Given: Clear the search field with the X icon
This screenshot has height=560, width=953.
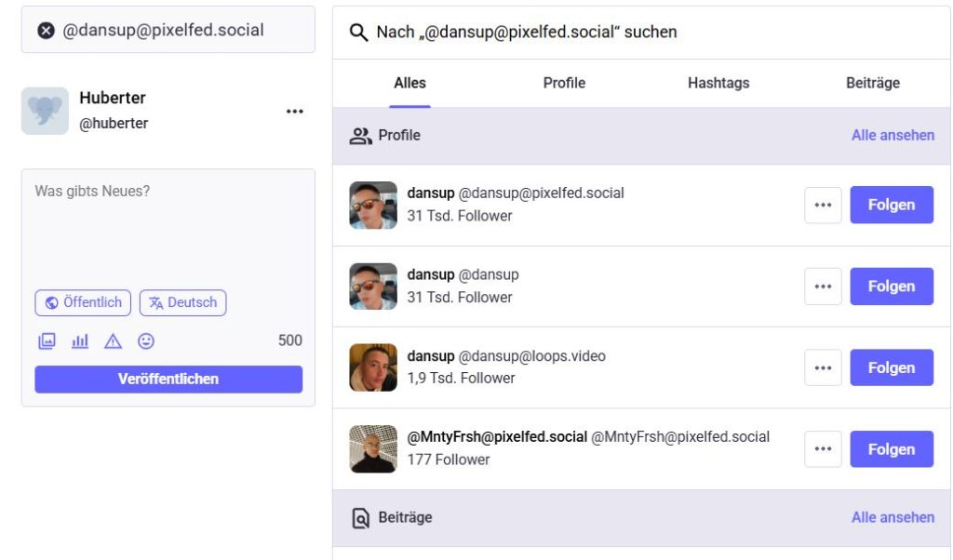Looking at the screenshot, I should tap(47, 31).
